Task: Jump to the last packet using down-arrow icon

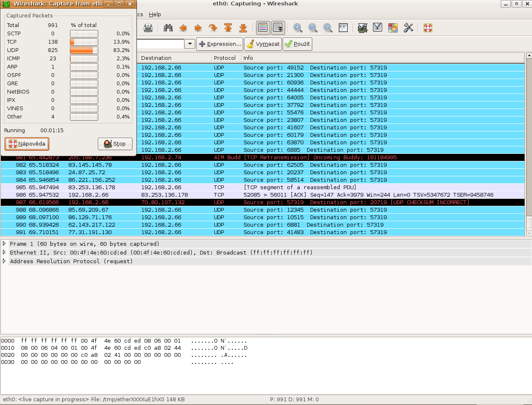Action: [x=243, y=28]
